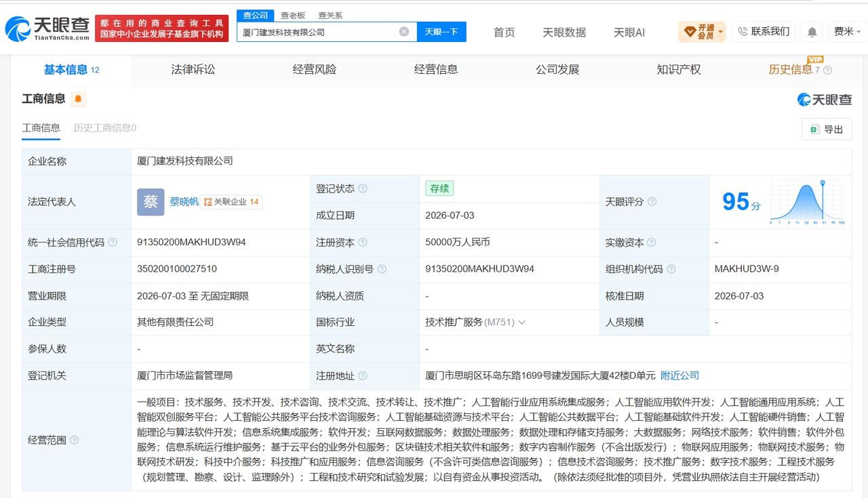Open the 首页 navigation link
868x498 pixels.
pos(504,32)
